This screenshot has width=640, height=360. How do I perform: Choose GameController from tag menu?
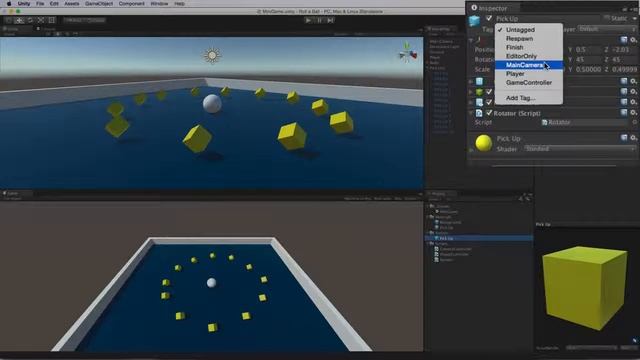click(x=529, y=82)
